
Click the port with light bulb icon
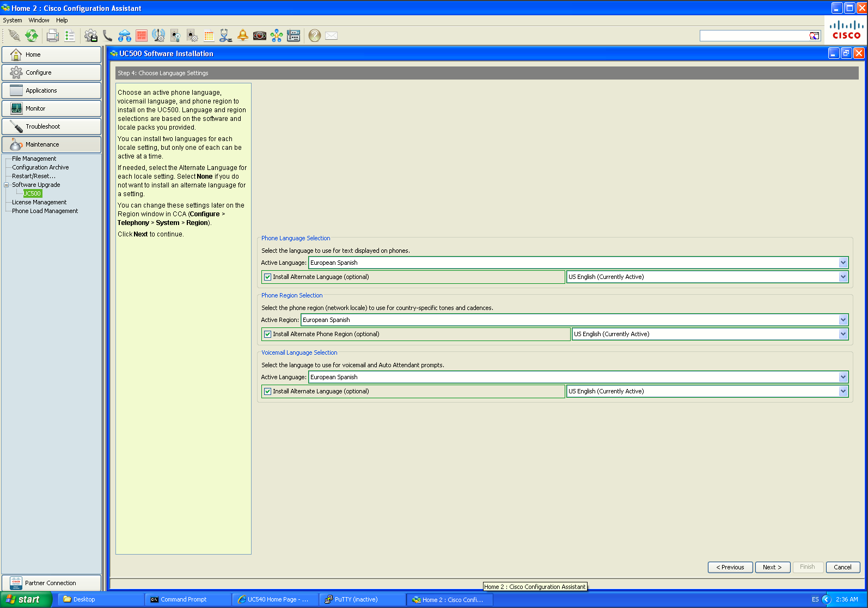coord(175,36)
